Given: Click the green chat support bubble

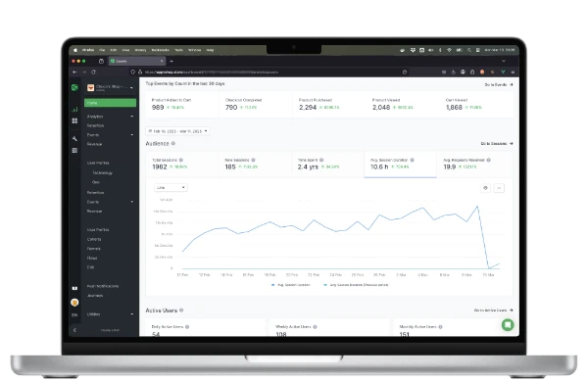Looking at the screenshot, I should click(508, 324).
